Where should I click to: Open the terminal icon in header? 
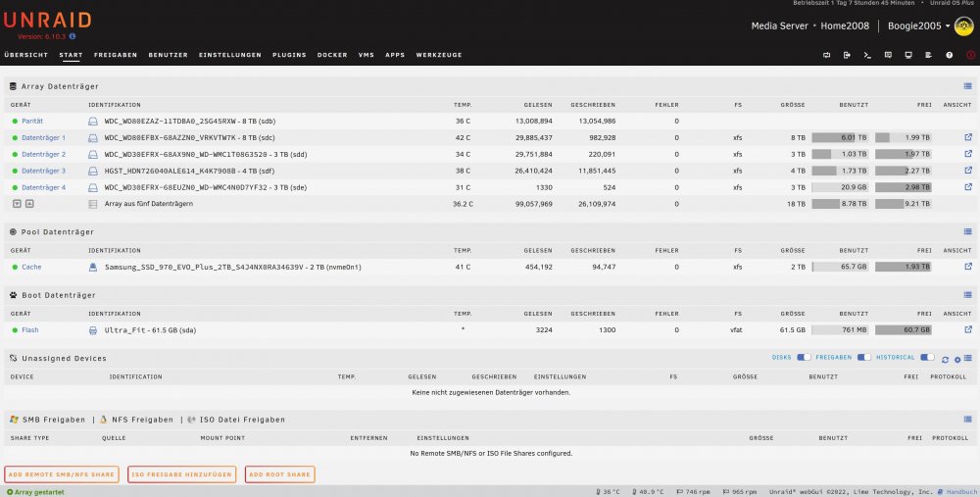867,55
